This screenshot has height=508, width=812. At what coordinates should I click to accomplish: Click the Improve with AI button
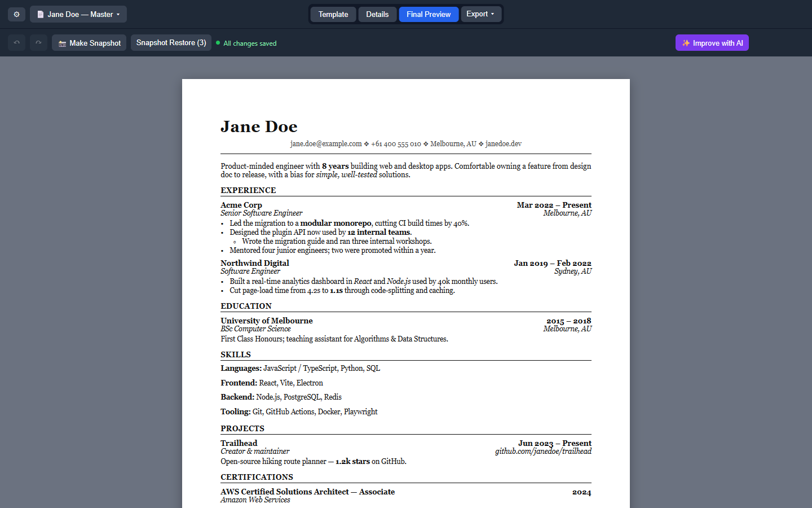coord(712,43)
